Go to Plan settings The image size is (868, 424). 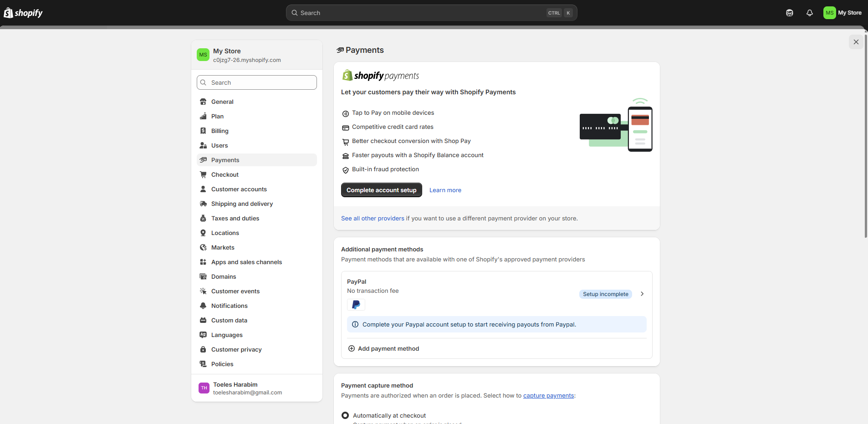[257, 116]
